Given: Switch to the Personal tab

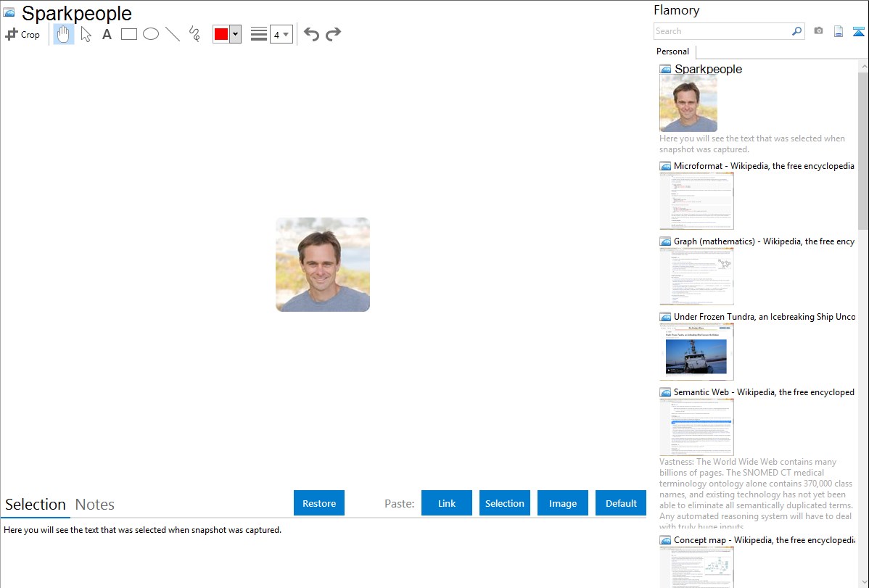Looking at the screenshot, I should [x=673, y=51].
